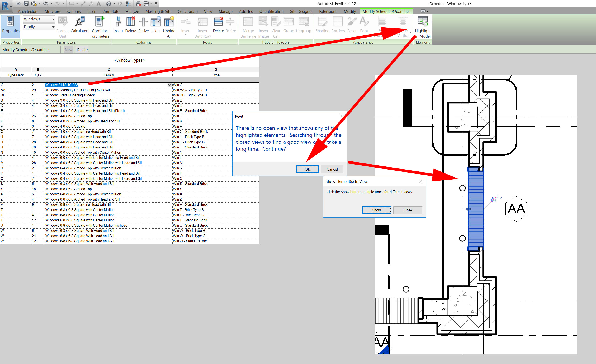This screenshot has width=596, height=364.
Task: Click Save icon in quick access toolbar
Action: (26, 3)
